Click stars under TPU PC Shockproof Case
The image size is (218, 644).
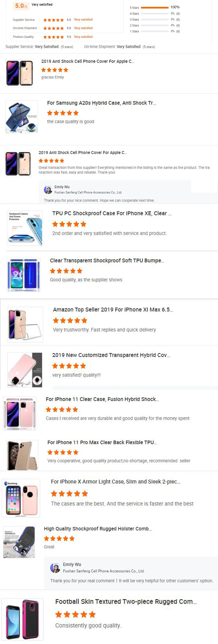(69, 224)
